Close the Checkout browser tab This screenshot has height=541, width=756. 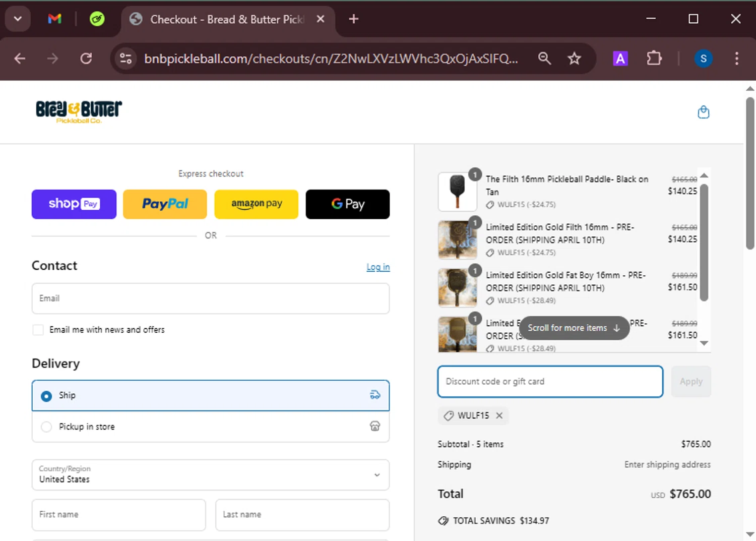pos(321,19)
